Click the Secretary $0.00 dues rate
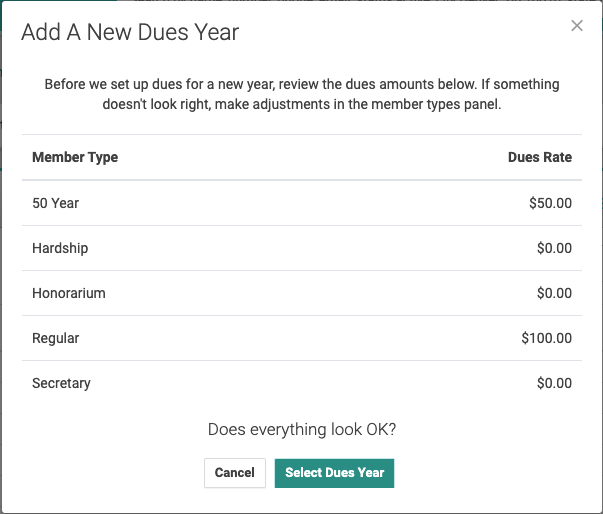 click(555, 383)
